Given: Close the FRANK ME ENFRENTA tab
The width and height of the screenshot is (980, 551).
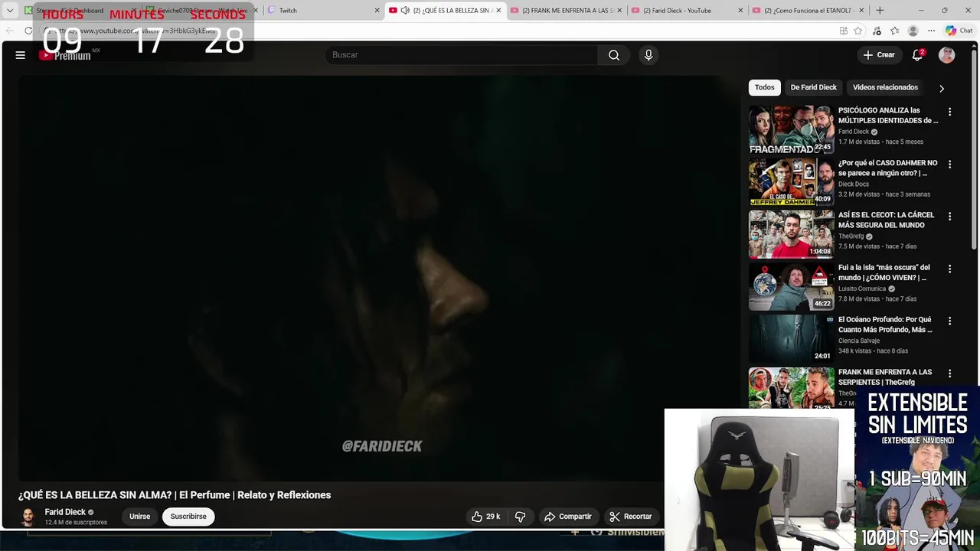Looking at the screenshot, I should pyautogui.click(x=619, y=10).
